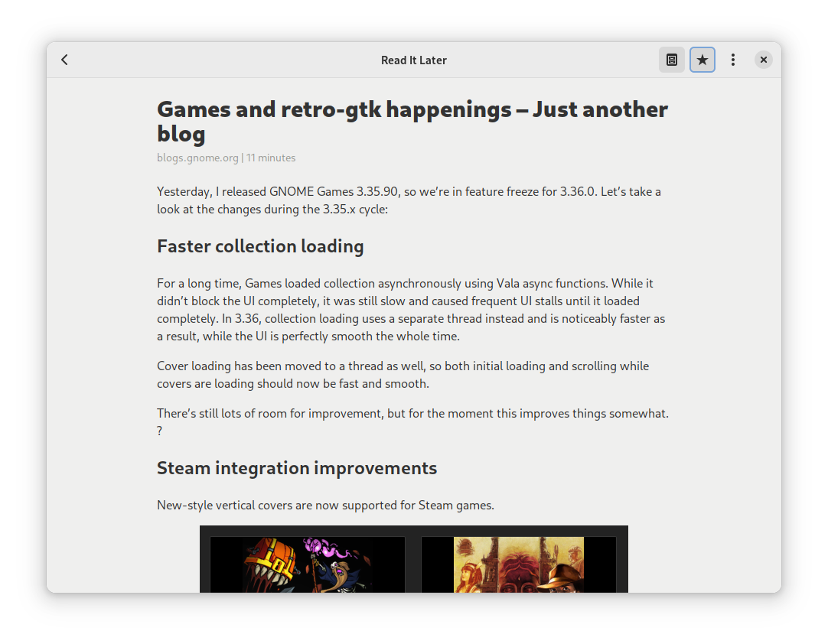Click the 'Read It Later' window title
This screenshot has height=644, width=828.
(413, 60)
